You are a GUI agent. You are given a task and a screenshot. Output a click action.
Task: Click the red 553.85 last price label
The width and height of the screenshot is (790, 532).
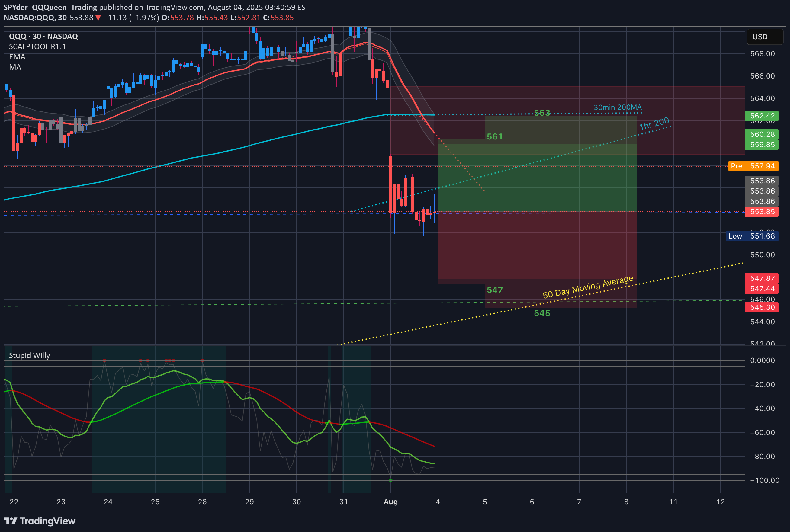pos(762,212)
